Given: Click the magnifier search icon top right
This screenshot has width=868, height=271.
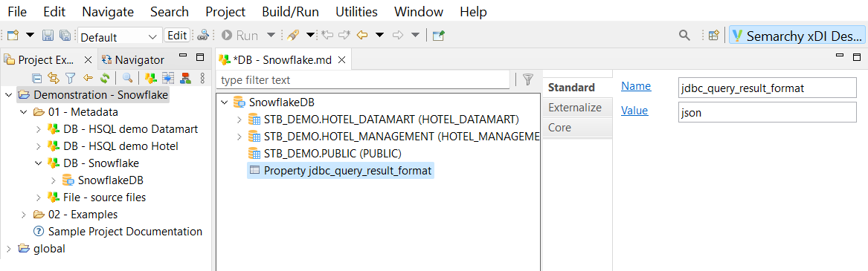Looking at the screenshot, I should pos(685,36).
